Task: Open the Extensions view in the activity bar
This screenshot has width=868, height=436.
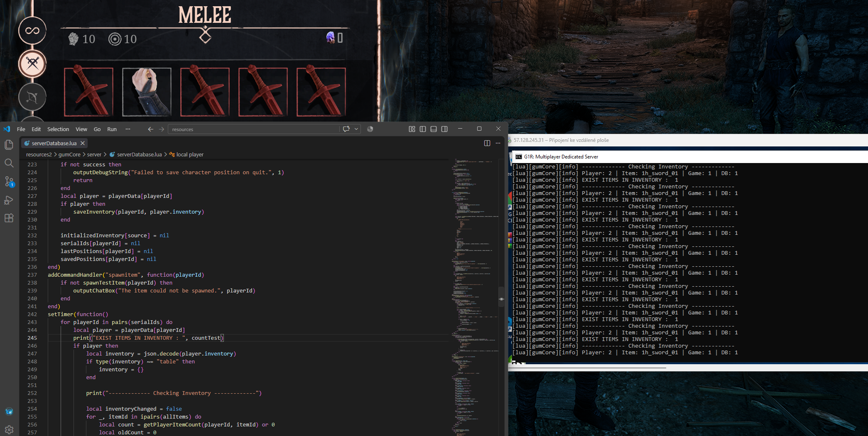Action: 9,218
